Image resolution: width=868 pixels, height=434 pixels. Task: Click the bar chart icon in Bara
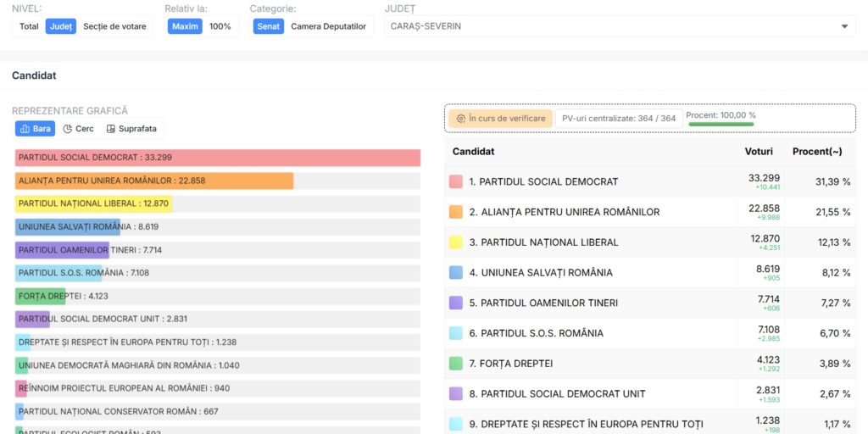pos(25,129)
